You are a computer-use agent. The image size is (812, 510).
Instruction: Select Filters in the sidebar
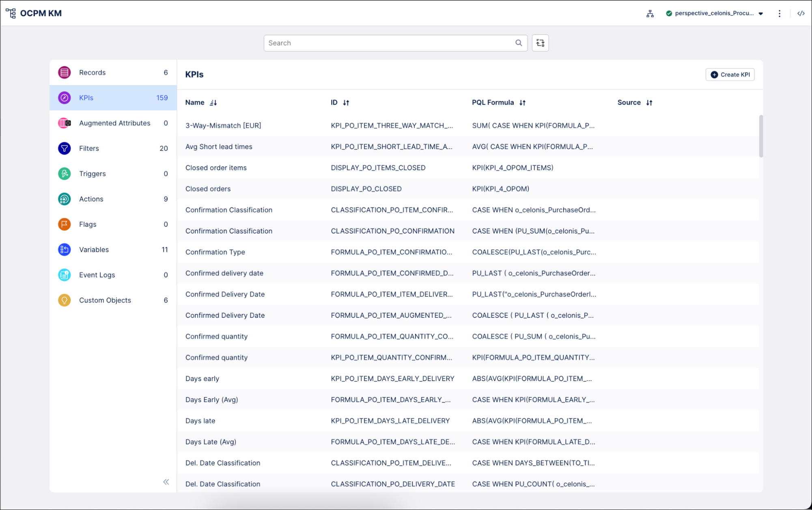click(113, 148)
